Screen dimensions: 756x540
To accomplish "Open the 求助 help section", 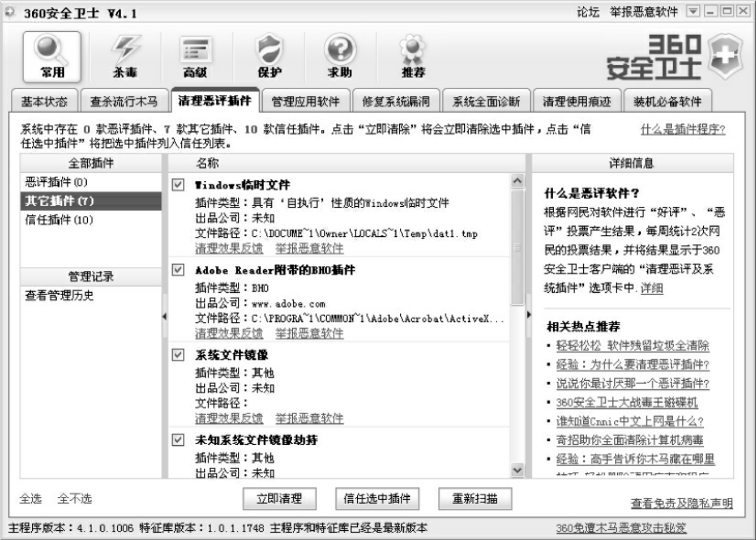I will pos(340,56).
